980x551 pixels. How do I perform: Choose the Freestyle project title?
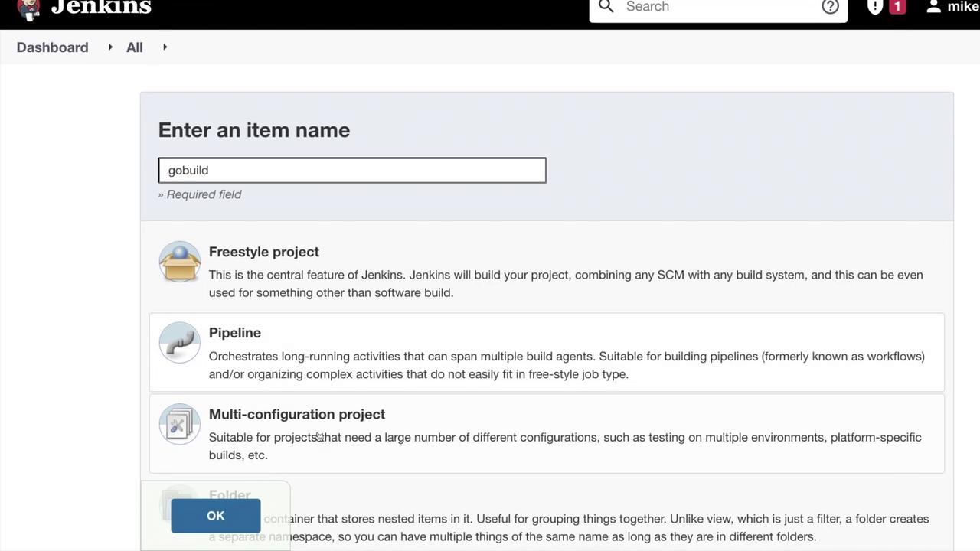pos(264,252)
